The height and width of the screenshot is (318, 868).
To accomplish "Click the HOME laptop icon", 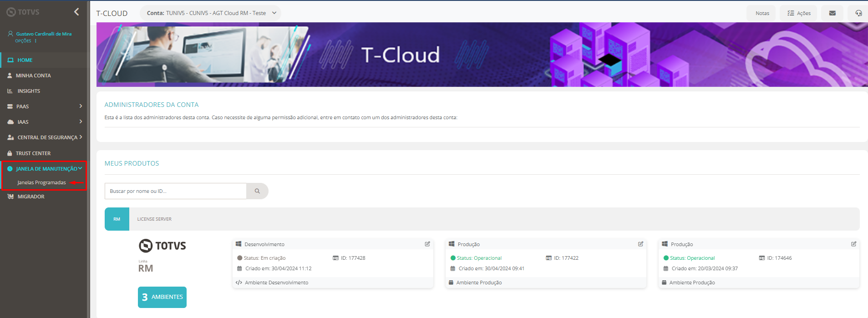I will (x=10, y=60).
